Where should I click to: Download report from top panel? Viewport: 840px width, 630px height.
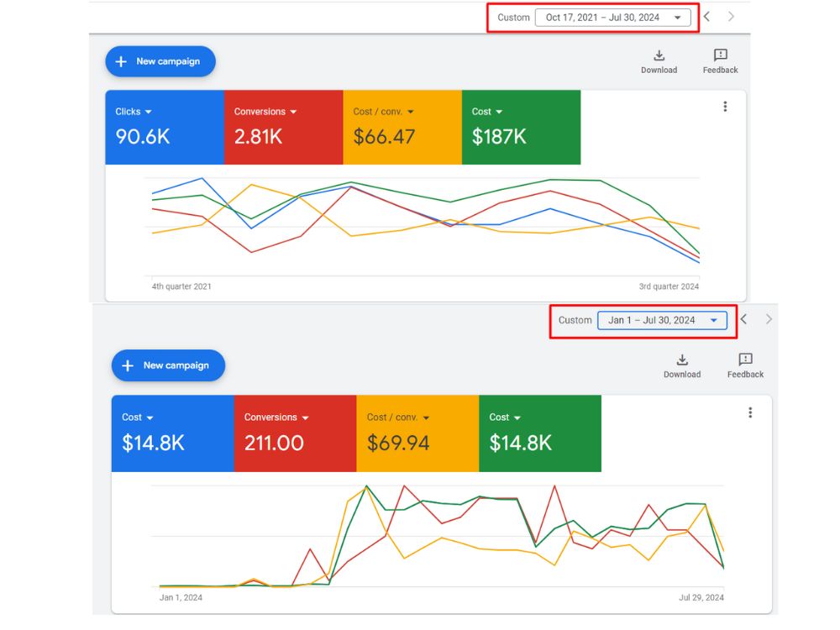point(659,61)
